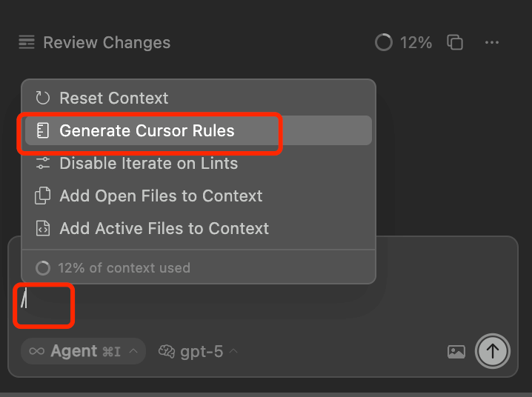The height and width of the screenshot is (397, 532).
Task: Send the message with the up arrow button
Action: click(x=493, y=351)
